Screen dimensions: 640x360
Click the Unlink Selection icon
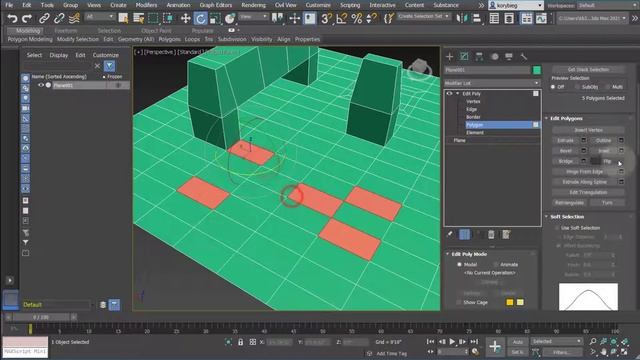59,18
